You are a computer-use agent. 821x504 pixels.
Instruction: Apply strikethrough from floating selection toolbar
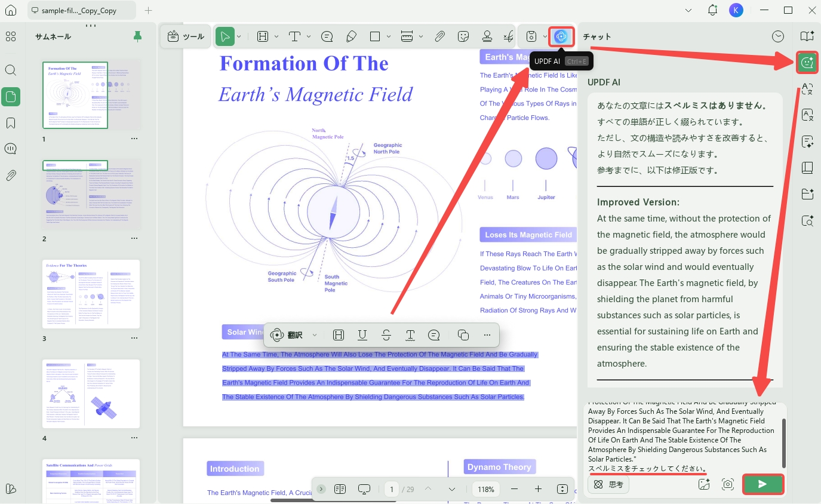(386, 335)
